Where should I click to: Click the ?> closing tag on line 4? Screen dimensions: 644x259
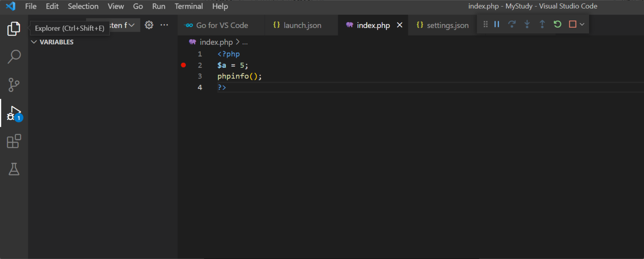coord(222,87)
